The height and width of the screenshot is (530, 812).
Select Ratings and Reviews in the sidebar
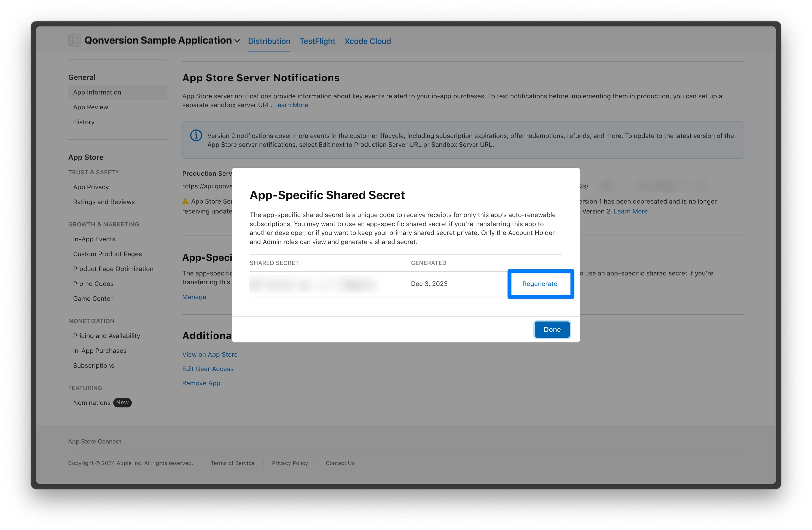pyautogui.click(x=103, y=202)
